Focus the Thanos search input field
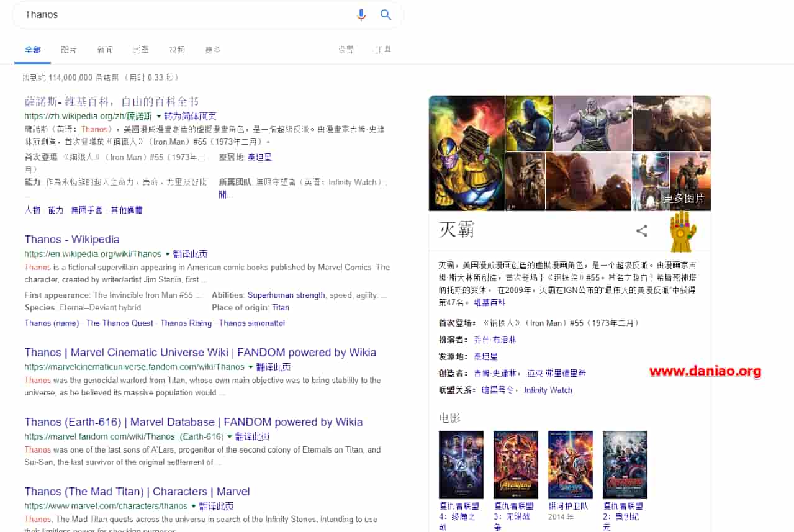Screen dimensions: 794x532 pos(186,15)
